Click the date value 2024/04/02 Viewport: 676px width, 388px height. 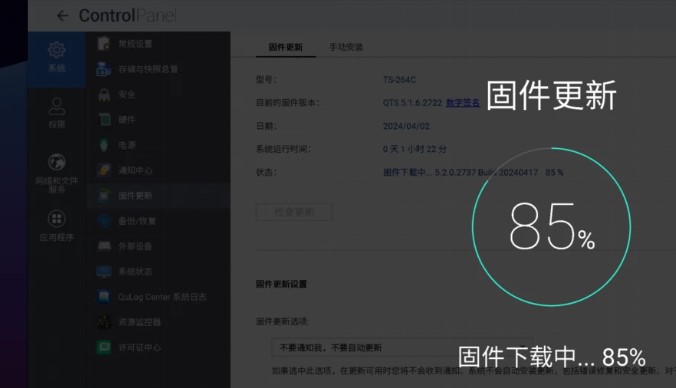406,126
